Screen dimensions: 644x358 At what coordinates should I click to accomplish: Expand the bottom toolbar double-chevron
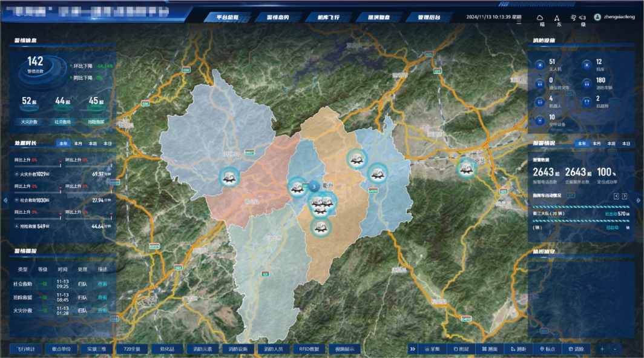tap(412, 349)
